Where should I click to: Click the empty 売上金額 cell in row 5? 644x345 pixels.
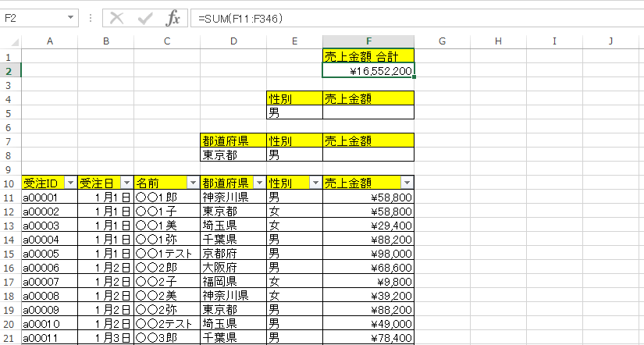(368, 112)
